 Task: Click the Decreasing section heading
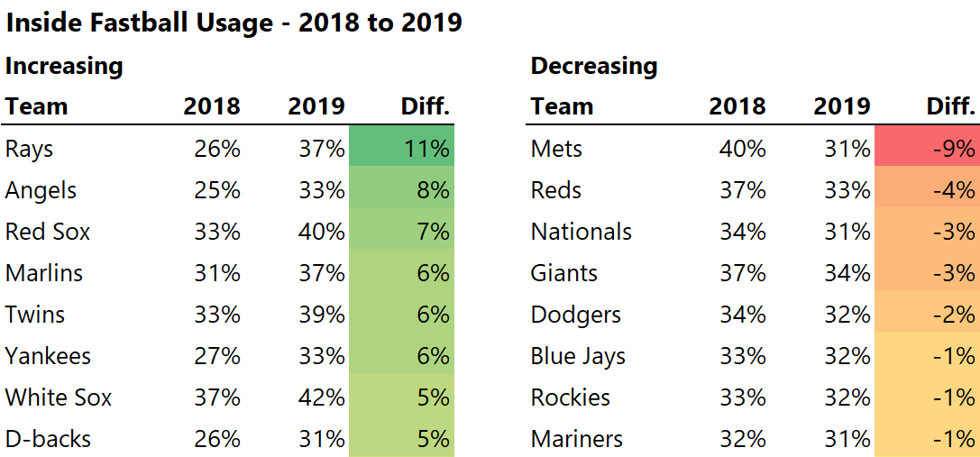(x=594, y=66)
